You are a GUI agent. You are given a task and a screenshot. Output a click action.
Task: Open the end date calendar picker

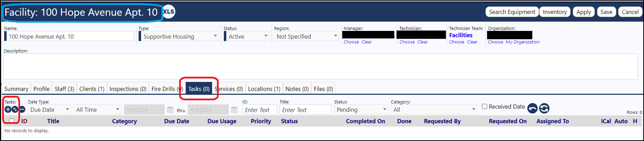(234, 110)
